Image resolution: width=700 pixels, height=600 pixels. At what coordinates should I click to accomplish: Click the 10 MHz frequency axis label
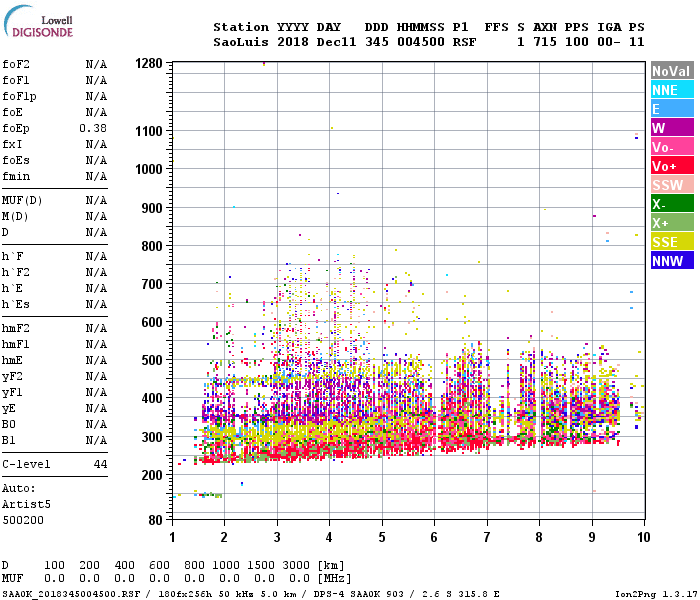(643, 537)
